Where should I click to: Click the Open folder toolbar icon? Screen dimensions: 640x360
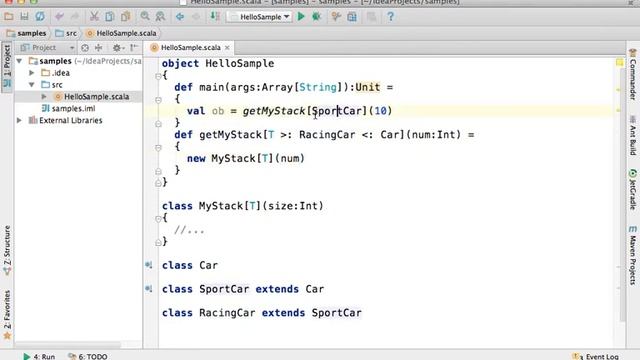click(x=9, y=17)
